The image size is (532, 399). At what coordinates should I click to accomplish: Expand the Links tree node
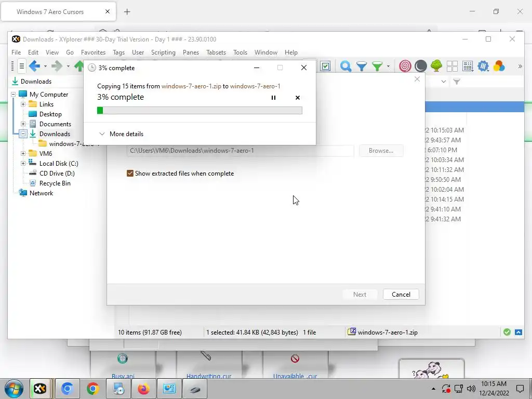click(23, 104)
